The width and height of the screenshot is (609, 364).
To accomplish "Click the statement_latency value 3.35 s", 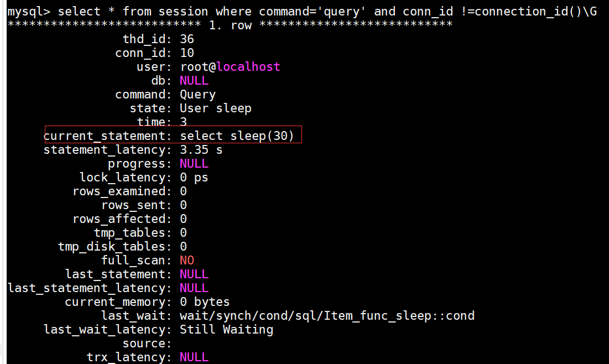I will (201, 149).
